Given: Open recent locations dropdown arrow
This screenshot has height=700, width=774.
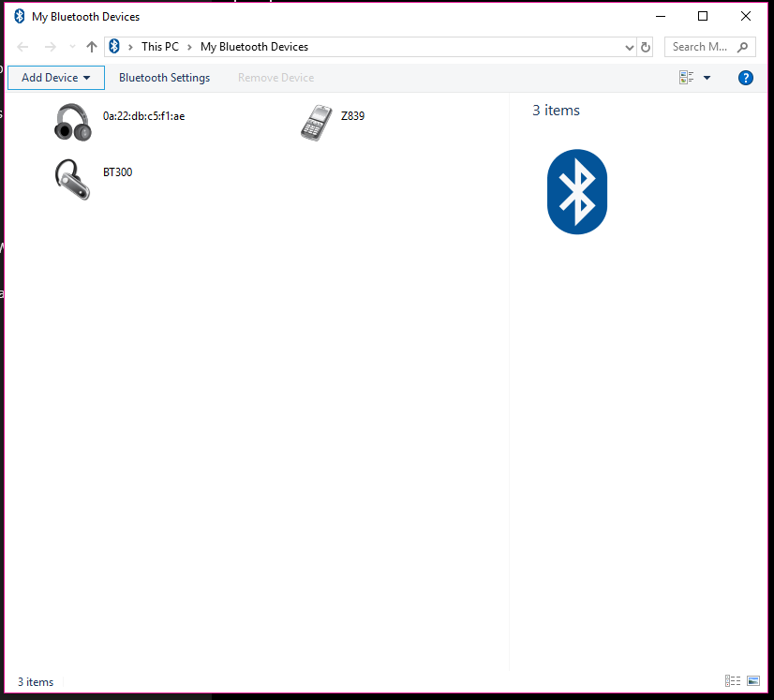Looking at the screenshot, I should click(x=72, y=47).
